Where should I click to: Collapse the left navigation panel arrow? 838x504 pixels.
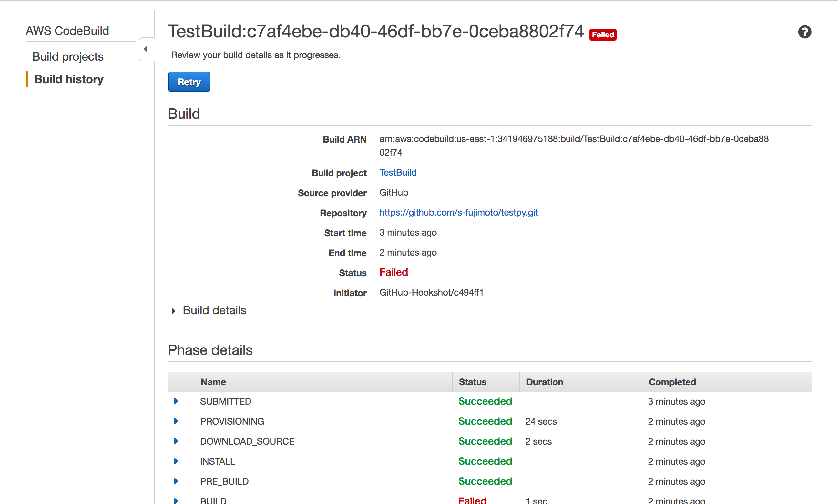click(x=146, y=49)
